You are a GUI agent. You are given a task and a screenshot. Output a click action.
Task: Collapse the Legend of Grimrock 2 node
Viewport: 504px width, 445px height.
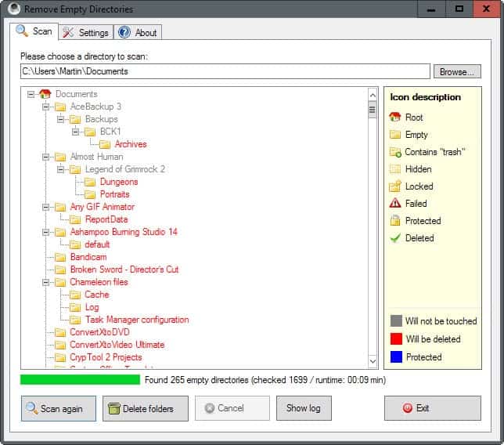click(x=61, y=169)
